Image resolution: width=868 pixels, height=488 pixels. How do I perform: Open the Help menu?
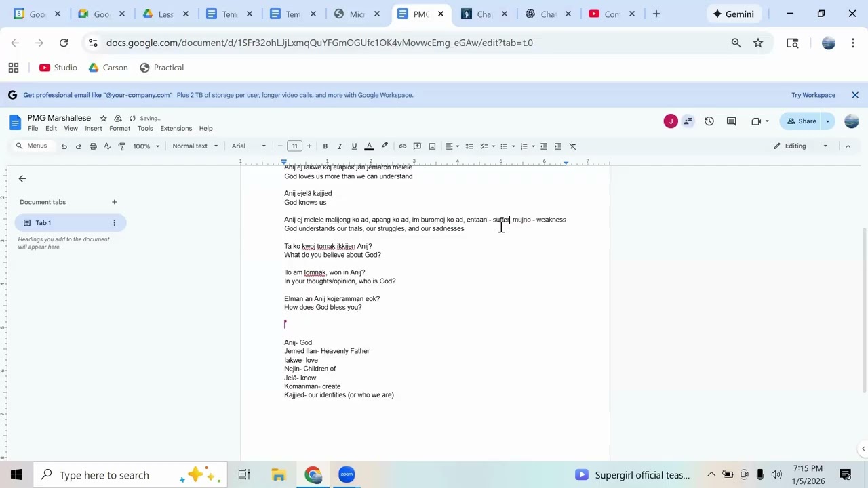point(205,129)
